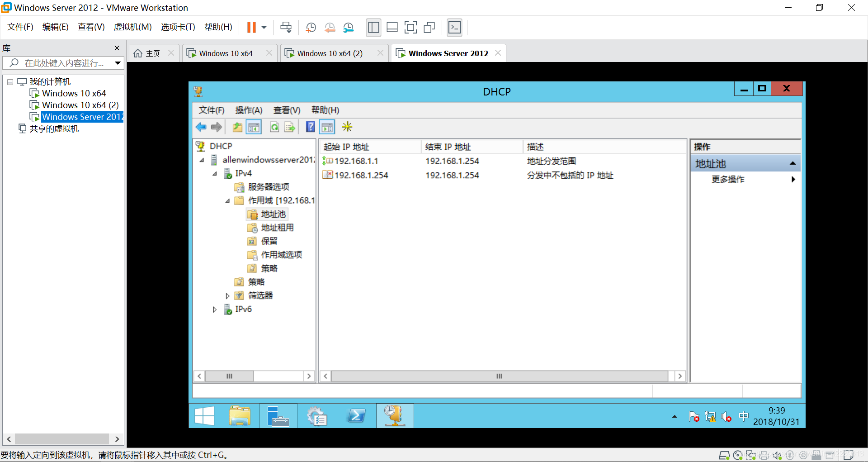Click the 起始 IP 地址 column header
Image resolution: width=868 pixels, height=462 pixels.
pos(370,147)
